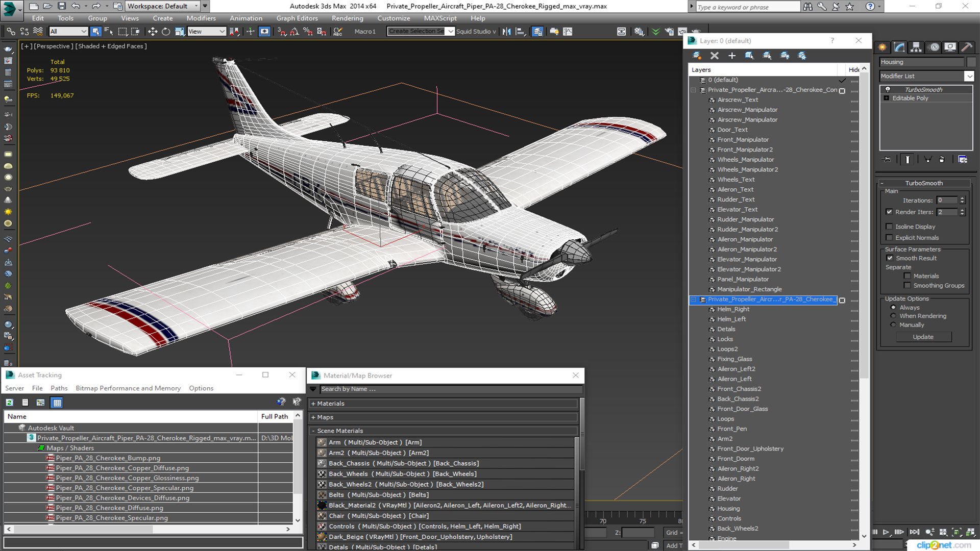Open the selection filter All dropdown
The width and height of the screenshot is (980, 551).
tap(69, 32)
